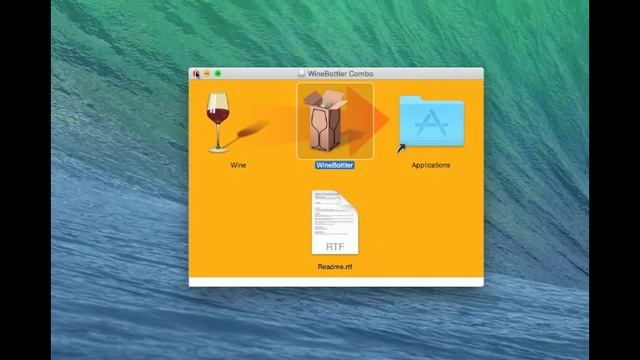
Task: Click the 'Wine' file name label
Action: click(x=238, y=165)
